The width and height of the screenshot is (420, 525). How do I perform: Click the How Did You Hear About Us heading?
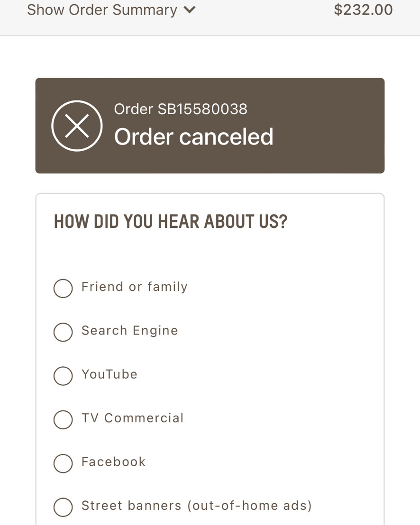coord(171,221)
